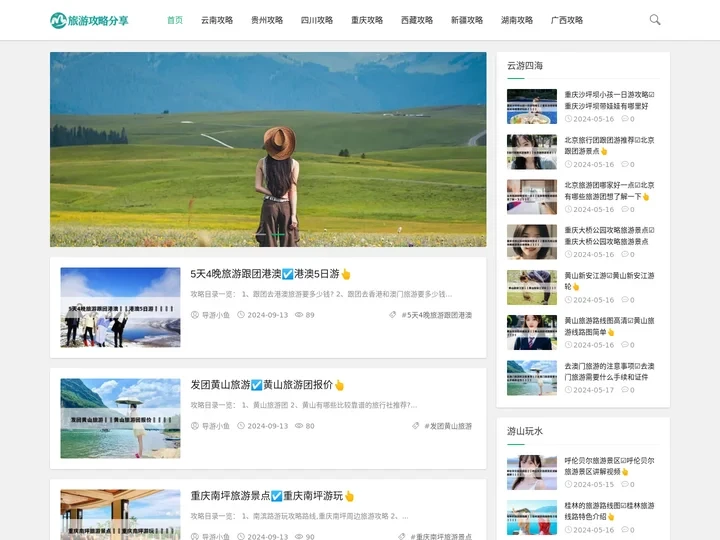Click tag icon before #发团黄山旅游

tap(415, 426)
